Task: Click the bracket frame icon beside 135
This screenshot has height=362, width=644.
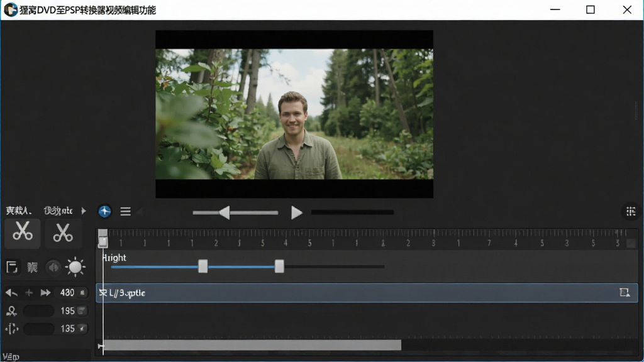Action: pyautogui.click(x=11, y=329)
